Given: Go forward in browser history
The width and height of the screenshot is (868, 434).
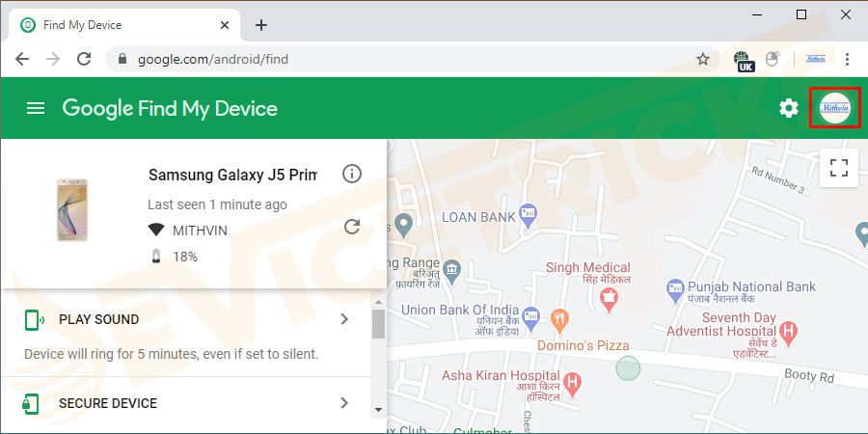Looking at the screenshot, I should (53, 59).
